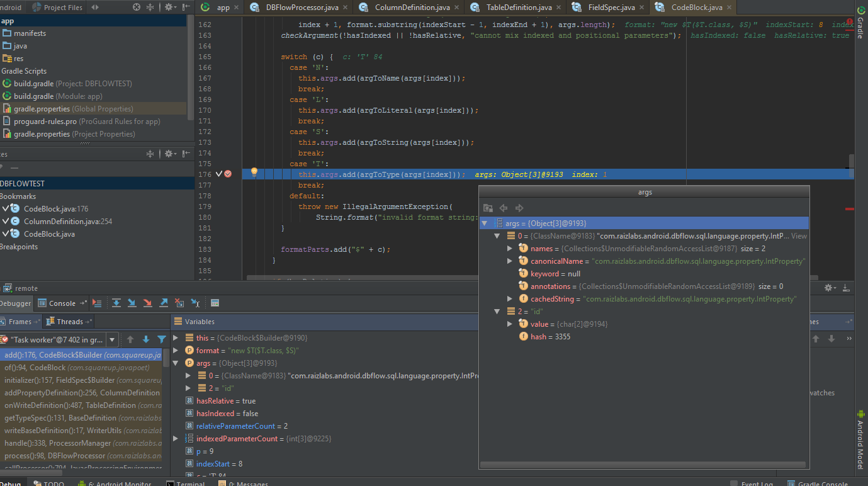Click the lightbulb intention icon at line 176
Screen dimensions: 868x486
tap(254, 172)
